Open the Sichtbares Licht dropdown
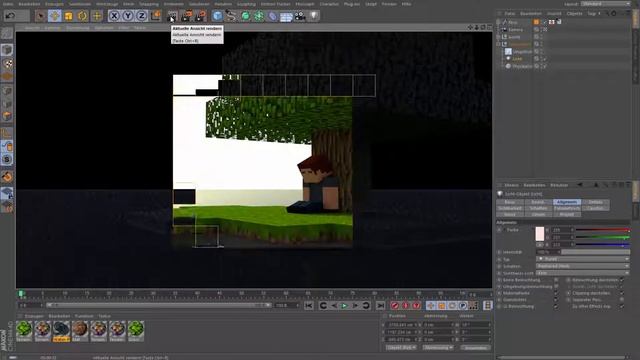Screen dimensions: 640x360 [583, 273]
